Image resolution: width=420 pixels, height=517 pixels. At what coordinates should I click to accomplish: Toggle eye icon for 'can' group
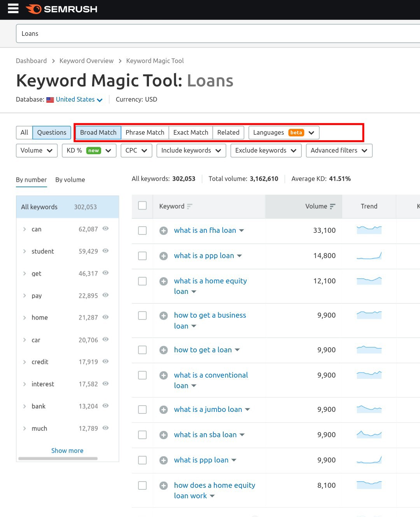tap(105, 229)
